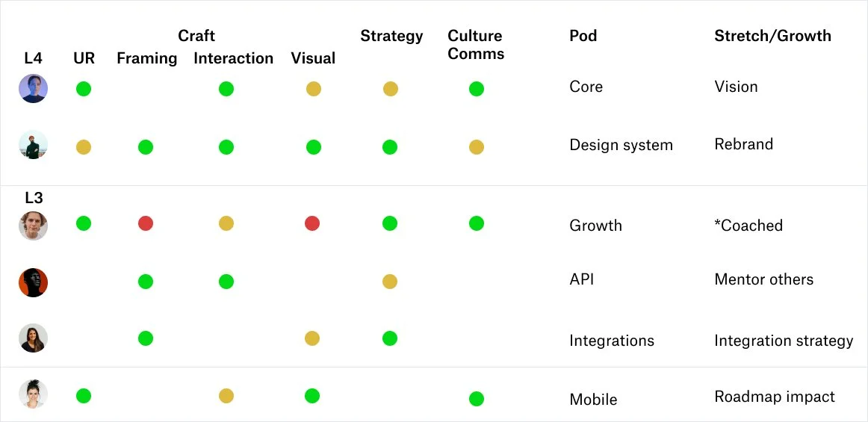Click the red Visual dot in Growth row
The image size is (868, 422).
[x=312, y=224]
